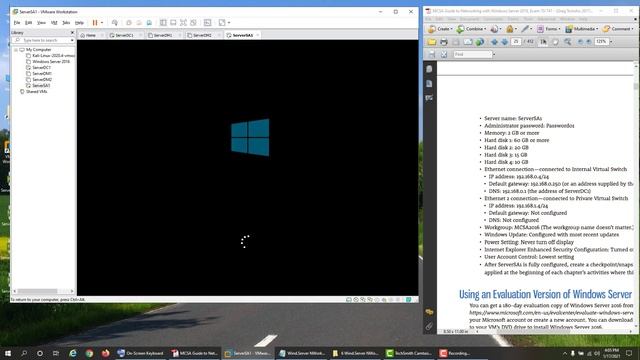Open the Pages panel icon in PDF sidebar

[x=429, y=69]
